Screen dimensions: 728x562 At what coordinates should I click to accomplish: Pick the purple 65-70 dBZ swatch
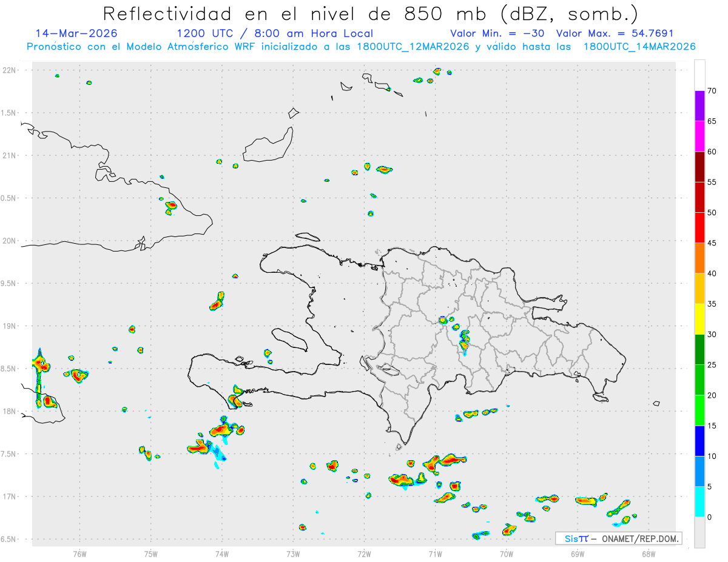(x=699, y=106)
